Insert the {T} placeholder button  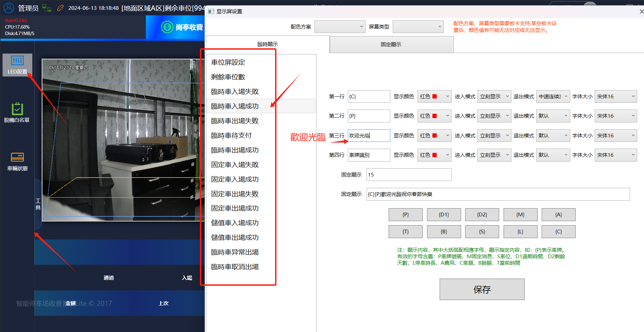406,232
